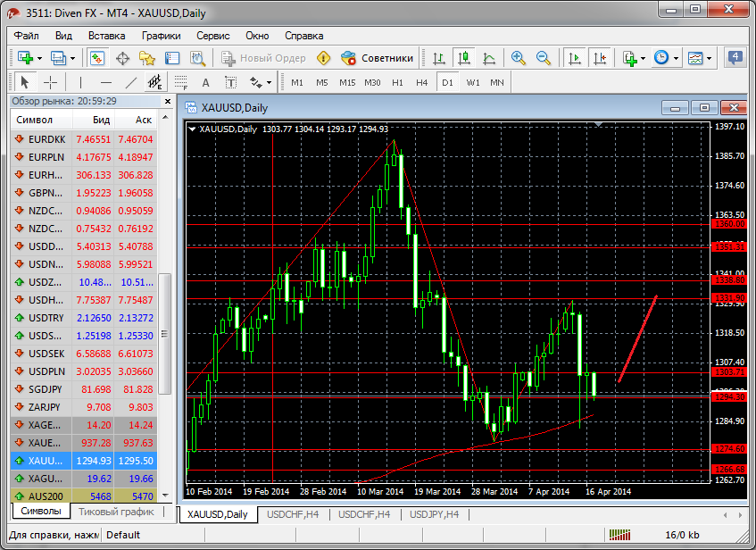Viewport: 756px width, 550px height.
Task: Toggle Chart Shift option
Action: pos(600,58)
